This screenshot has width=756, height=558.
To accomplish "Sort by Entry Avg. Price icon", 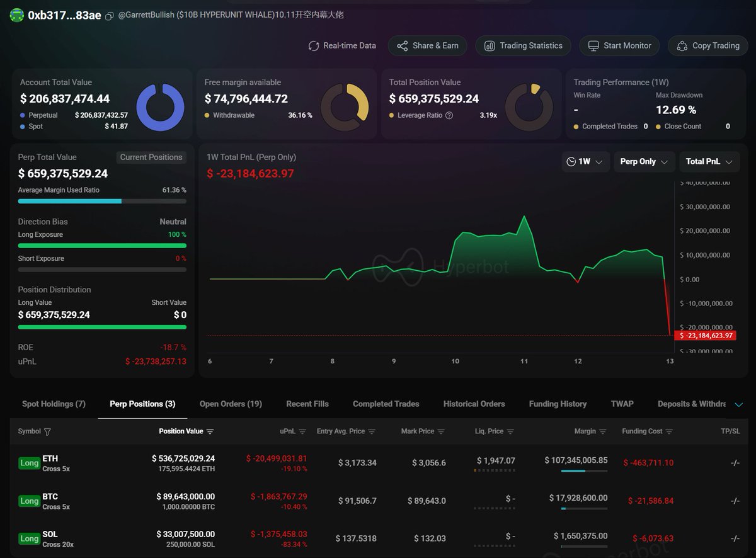I will pyautogui.click(x=372, y=431).
